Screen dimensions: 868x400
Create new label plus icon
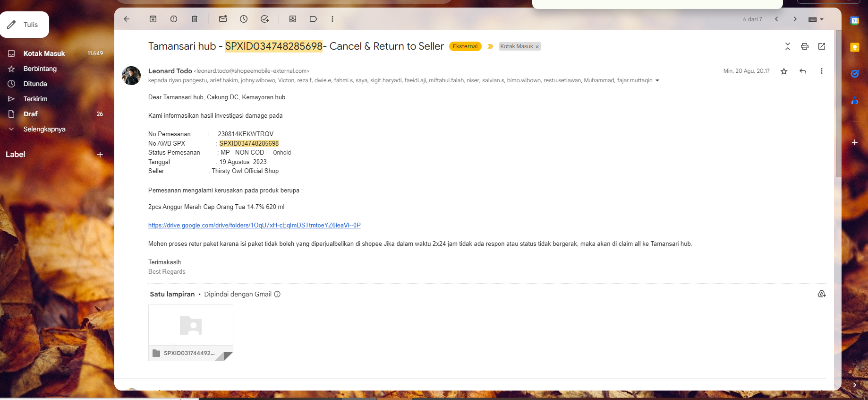pyautogui.click(x=100, y=155)
